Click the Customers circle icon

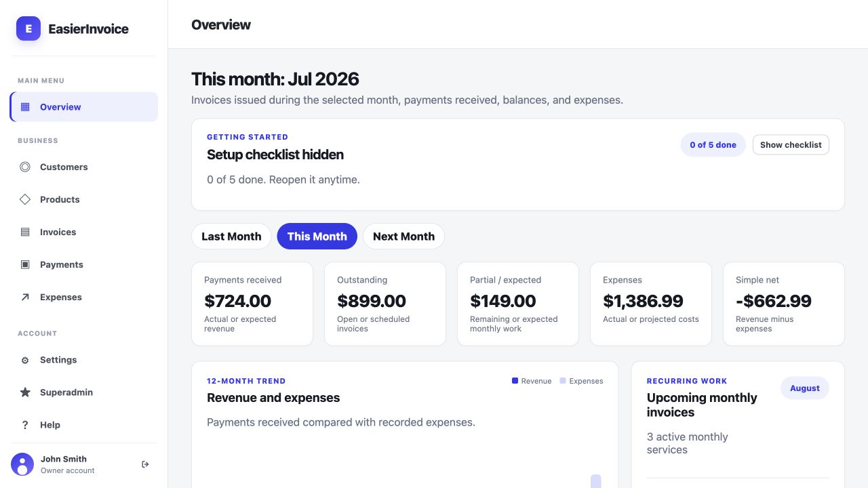[x=25, y=167]
